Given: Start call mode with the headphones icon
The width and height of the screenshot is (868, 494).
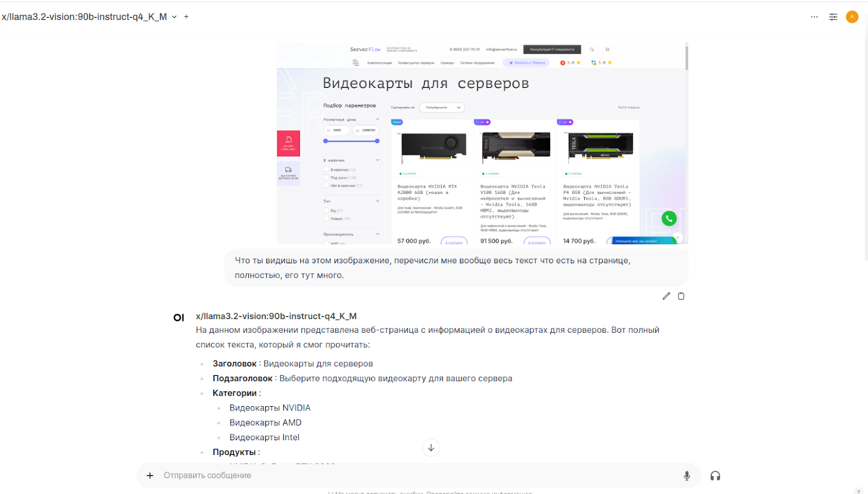Looking at the screenshot, I should point(716,476).
